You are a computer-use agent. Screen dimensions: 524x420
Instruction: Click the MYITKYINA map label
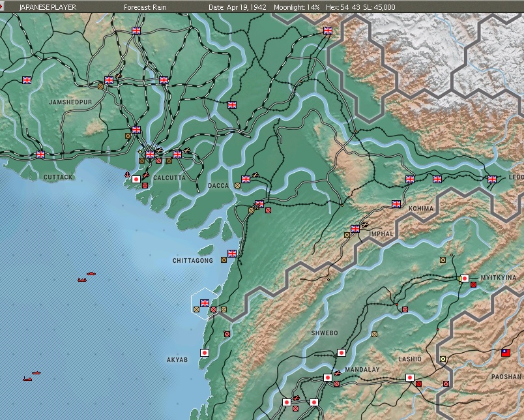[499, 278]
